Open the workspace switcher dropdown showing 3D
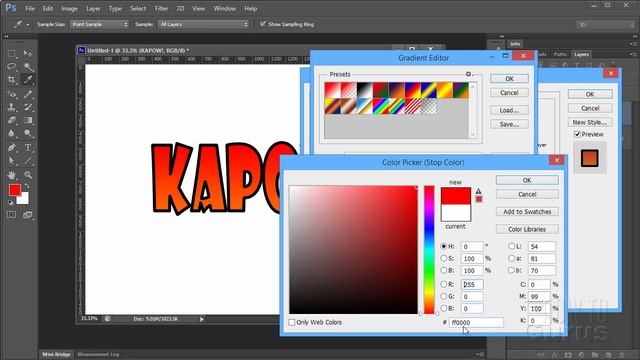The height and width of the screenshot is (360, 640). click(605, 25)
